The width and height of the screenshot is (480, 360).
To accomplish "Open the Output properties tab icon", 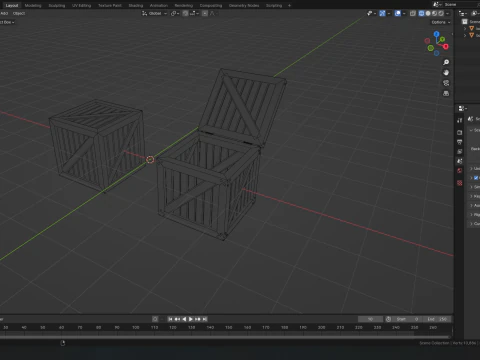I will (460, 142).
